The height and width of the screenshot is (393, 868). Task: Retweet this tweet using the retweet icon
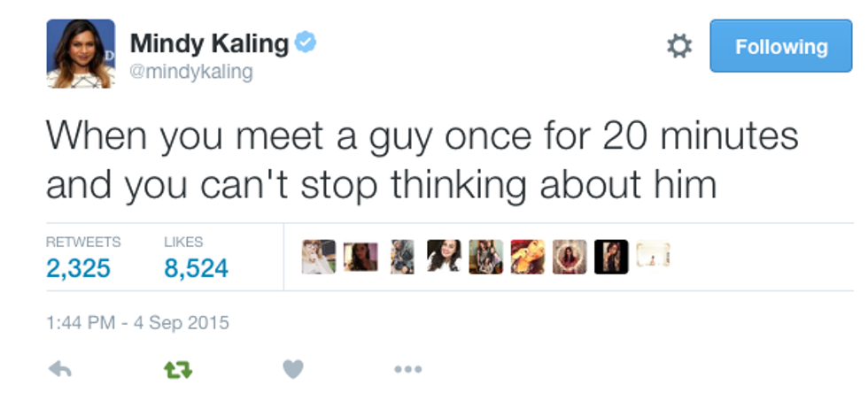[x=177, y=368]
